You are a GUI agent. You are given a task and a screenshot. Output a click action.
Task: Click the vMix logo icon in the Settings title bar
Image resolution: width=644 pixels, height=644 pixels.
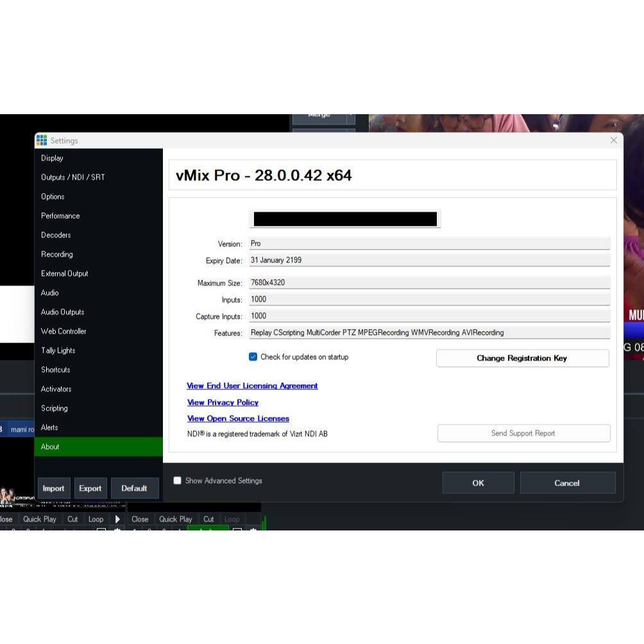click(42, 140)
